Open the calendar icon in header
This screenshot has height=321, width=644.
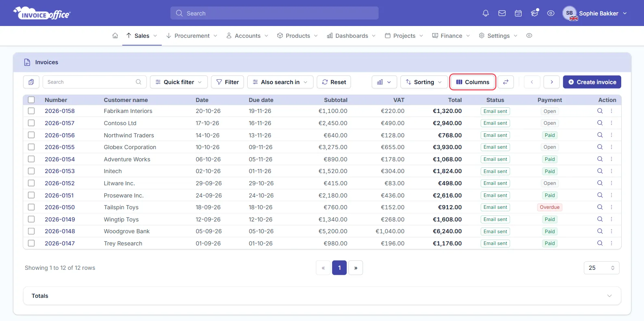click(x=518, y=13)
